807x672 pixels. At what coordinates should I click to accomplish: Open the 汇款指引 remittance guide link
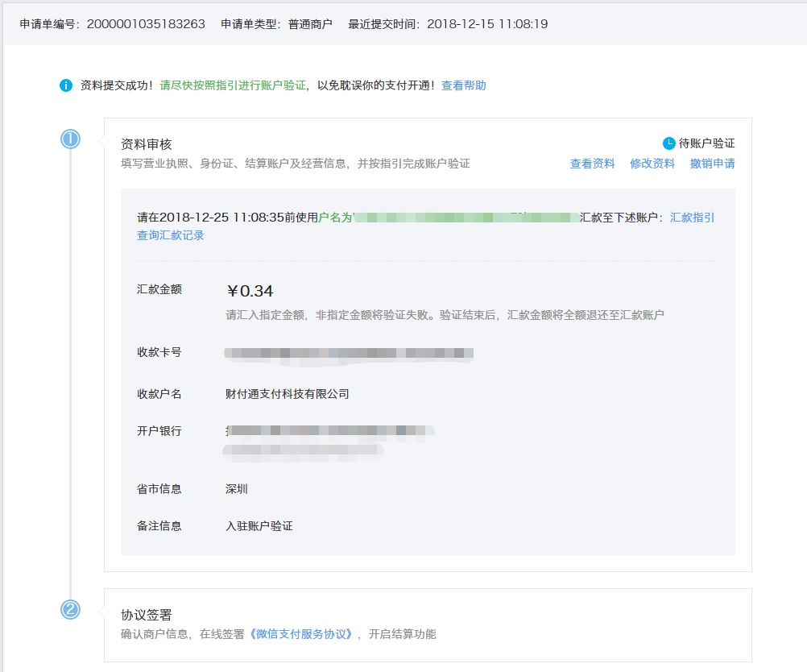pyautogui.click(x=692, y=218)
